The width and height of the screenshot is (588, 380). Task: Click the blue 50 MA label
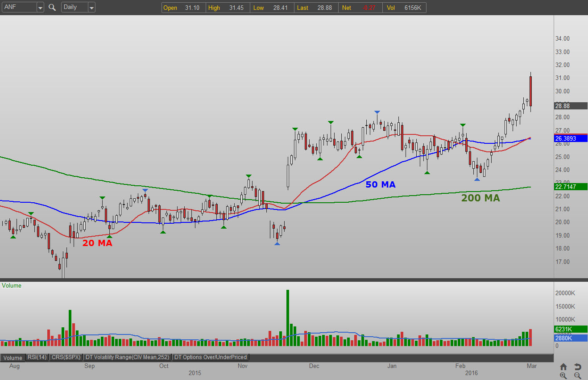[x=381, y=184]
